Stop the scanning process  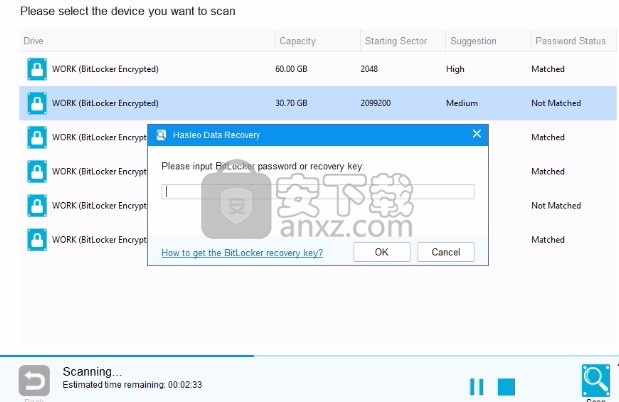(506, 387)
